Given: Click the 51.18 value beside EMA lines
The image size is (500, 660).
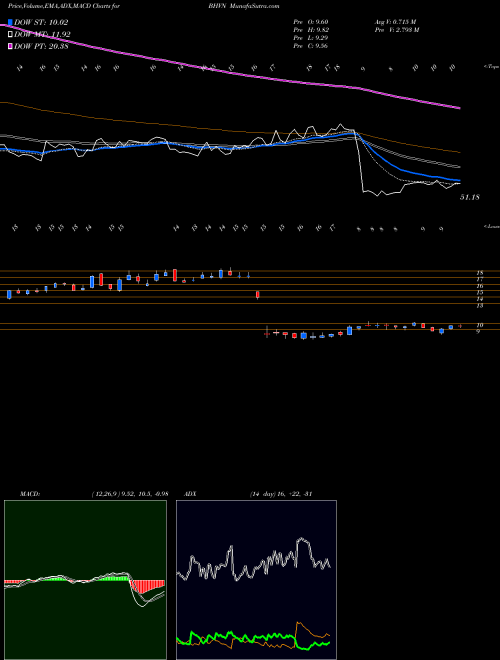Looking at the screenshot, I should (470, 197).
